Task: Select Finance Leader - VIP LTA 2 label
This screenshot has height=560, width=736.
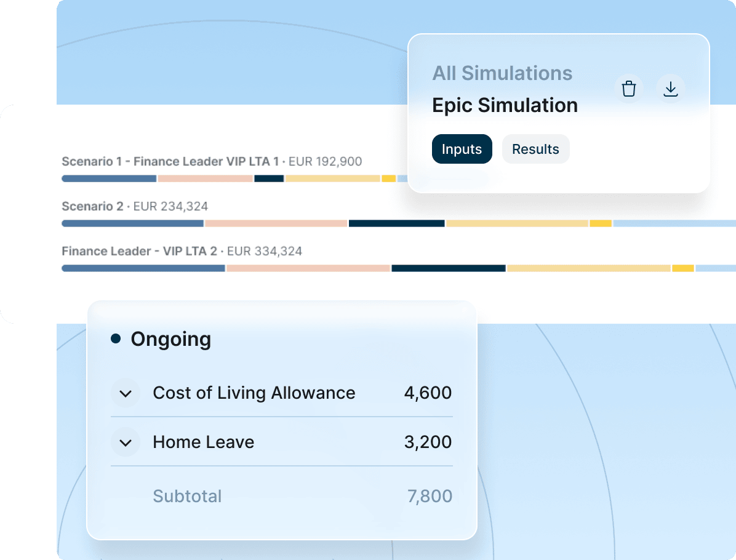Action: 140,251
